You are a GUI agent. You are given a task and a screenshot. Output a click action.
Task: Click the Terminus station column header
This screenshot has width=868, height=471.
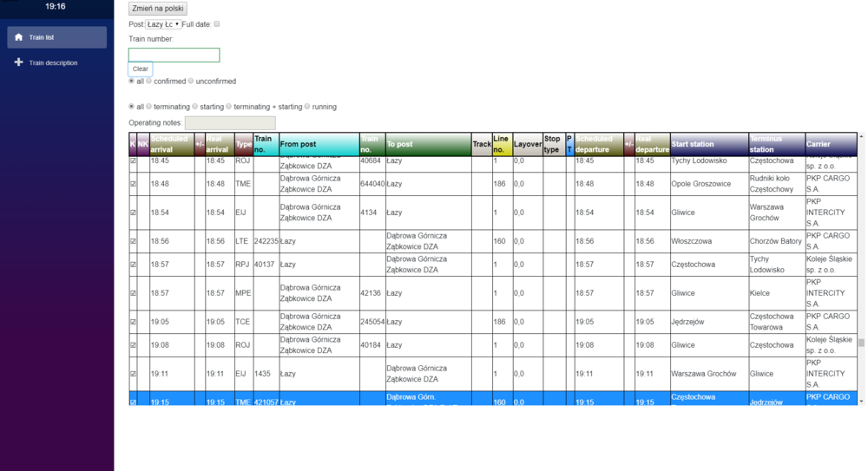pyautogui.click(x=777, y=144)
